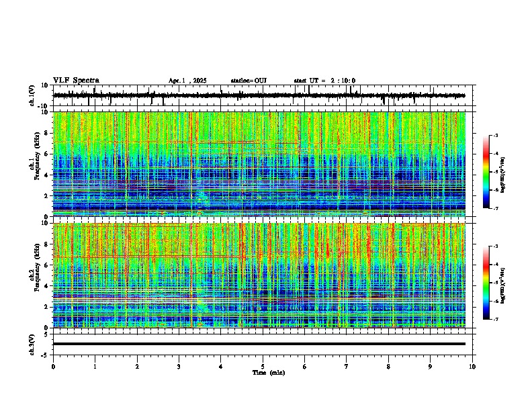Click time axis tick label "7"

347,367
